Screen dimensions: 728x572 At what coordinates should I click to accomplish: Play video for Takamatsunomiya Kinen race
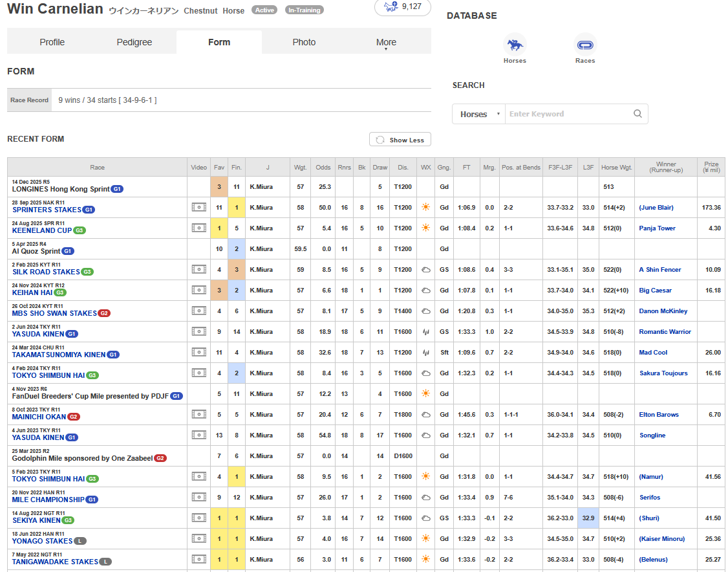pos(198,352)
